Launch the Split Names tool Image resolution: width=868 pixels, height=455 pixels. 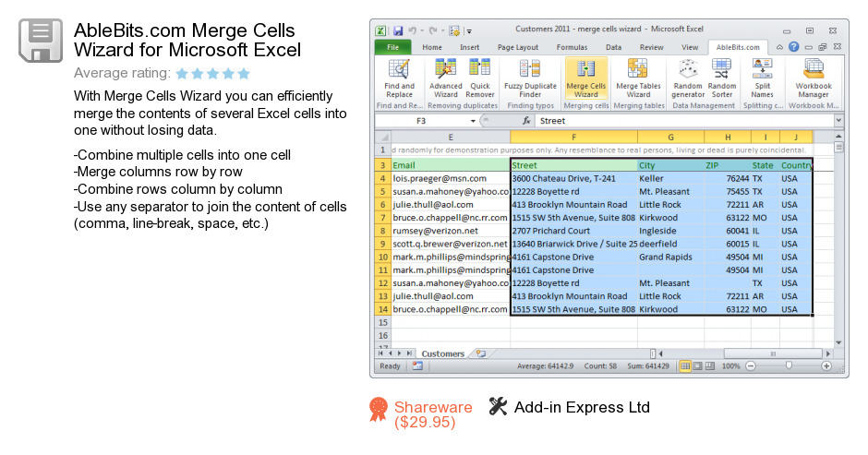pyautogui.click(x=762, y=78)
